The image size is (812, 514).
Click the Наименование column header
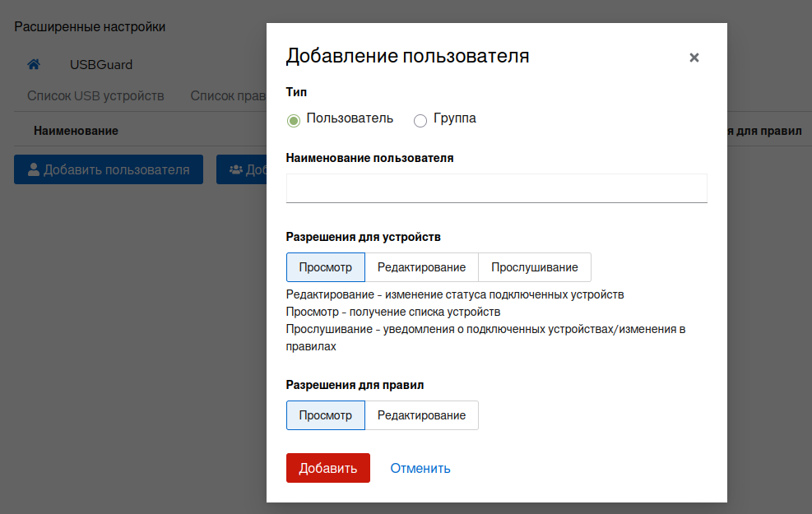tap(76, 131)
